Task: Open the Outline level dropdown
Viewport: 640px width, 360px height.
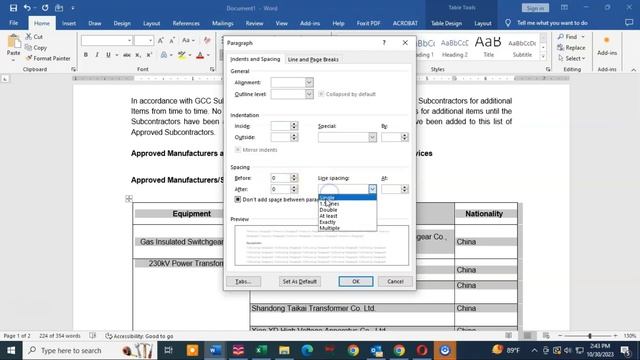Action: 309,94
